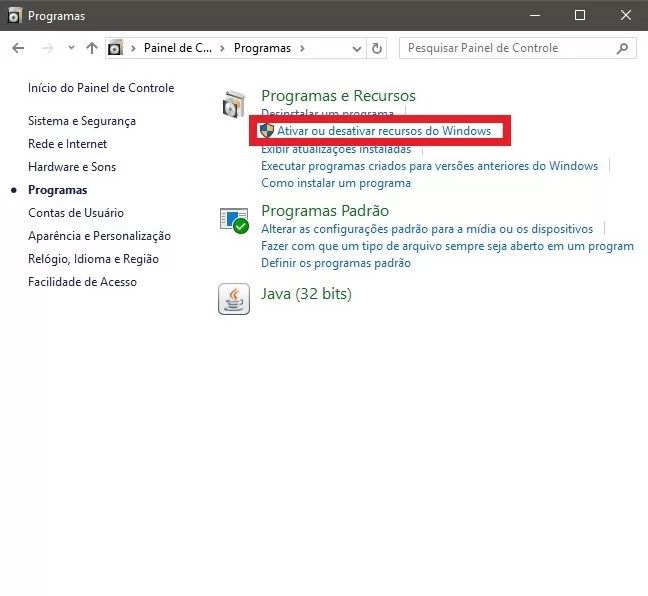The width and height of the screenshot is (648, 596).
Task: Expand chevron after Programas in breadcrumb
Action: (x=302, y=48)
